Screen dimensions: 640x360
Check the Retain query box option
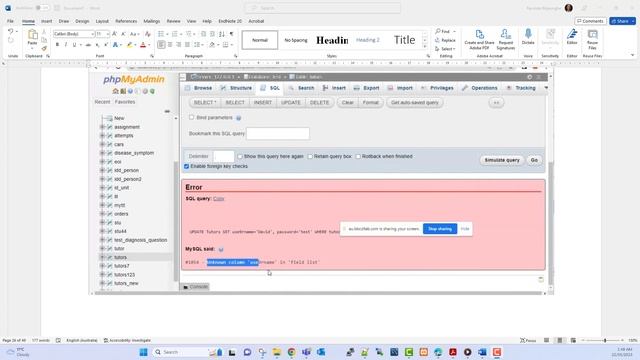310,156
